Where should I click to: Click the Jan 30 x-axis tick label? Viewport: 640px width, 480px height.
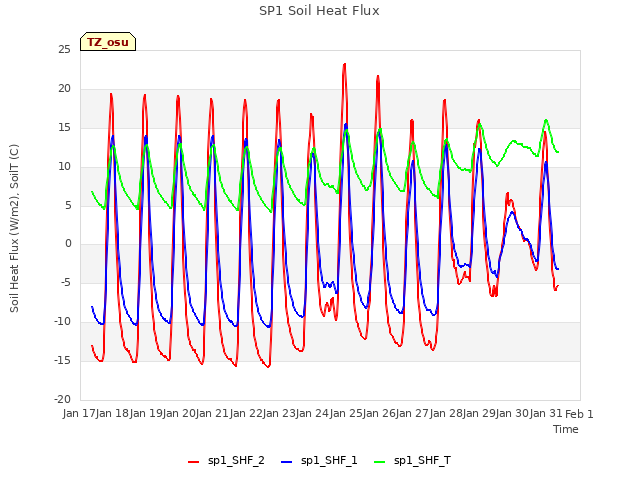coord(512,414)
